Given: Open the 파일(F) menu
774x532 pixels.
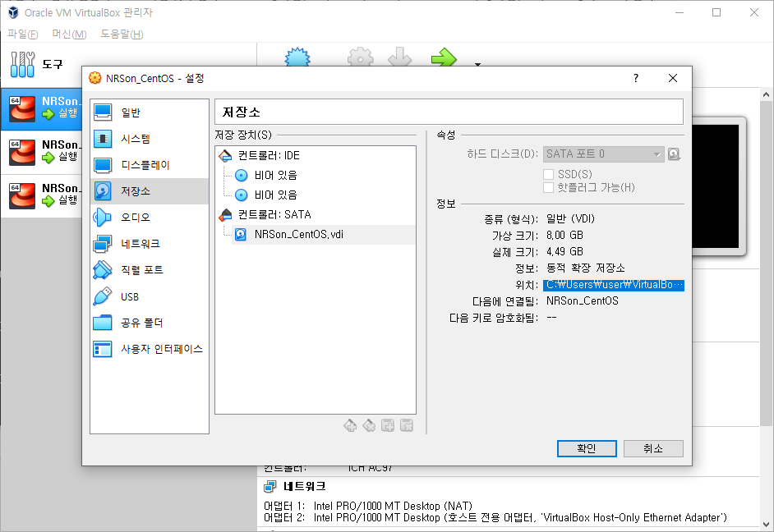Looking at the screenshot, I should coord(23,34).
